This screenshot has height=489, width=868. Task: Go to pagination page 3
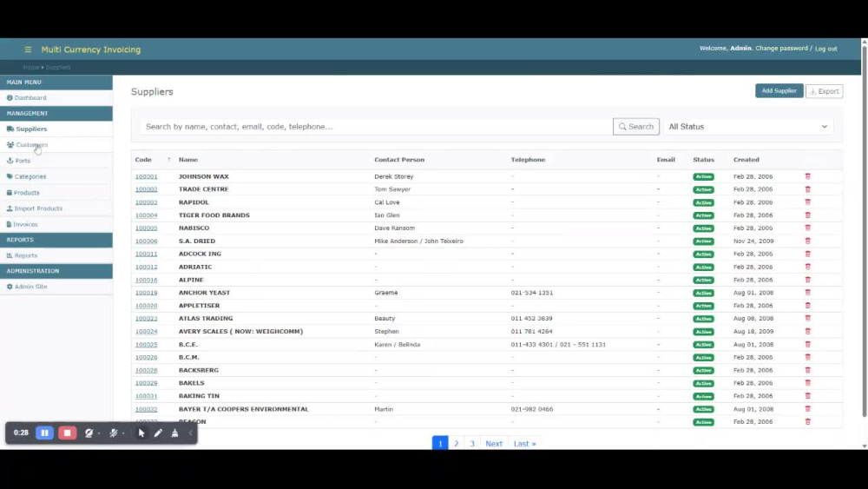(x=472, y=444)
